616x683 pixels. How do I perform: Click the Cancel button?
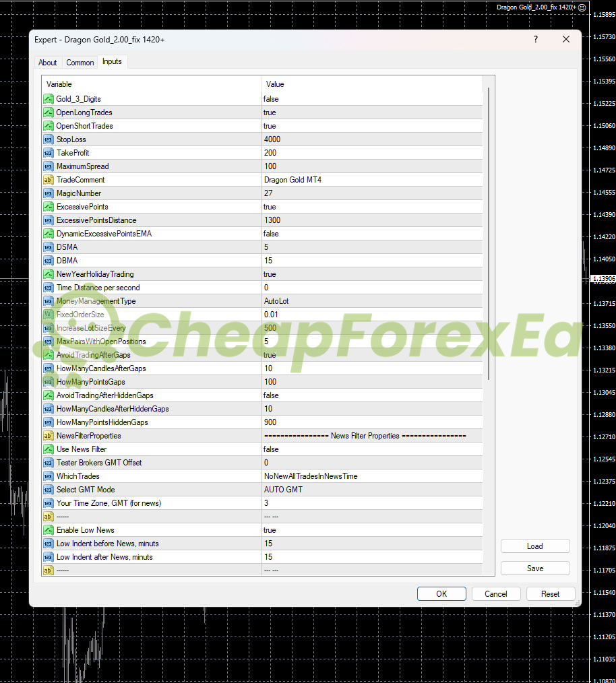pyautogui.click(x=495, y=593)
